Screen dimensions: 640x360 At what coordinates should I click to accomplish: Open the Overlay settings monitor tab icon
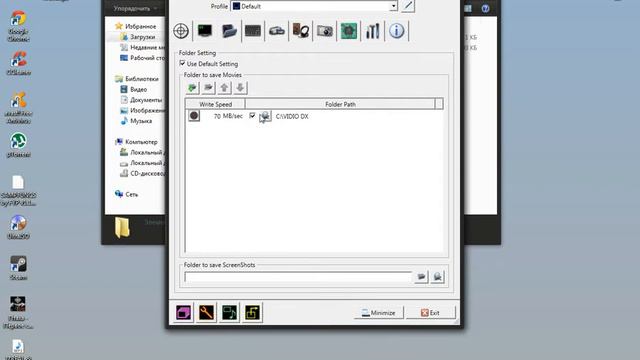[x=205, y=31]
